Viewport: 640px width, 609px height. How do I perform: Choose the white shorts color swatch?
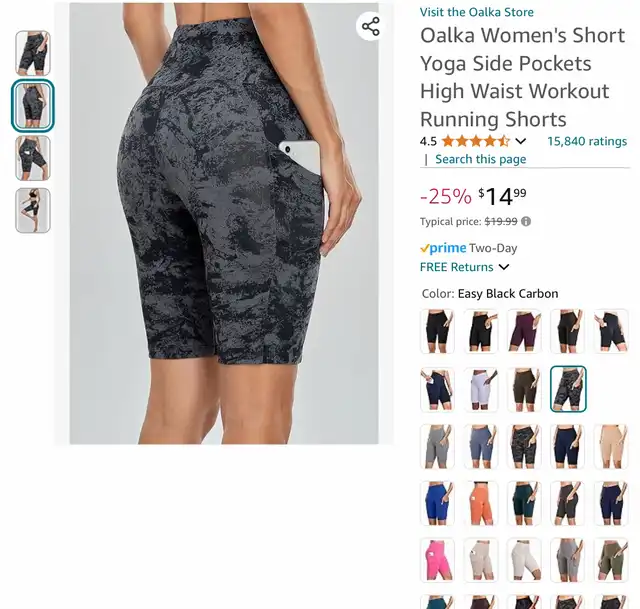tap(481, 389)
